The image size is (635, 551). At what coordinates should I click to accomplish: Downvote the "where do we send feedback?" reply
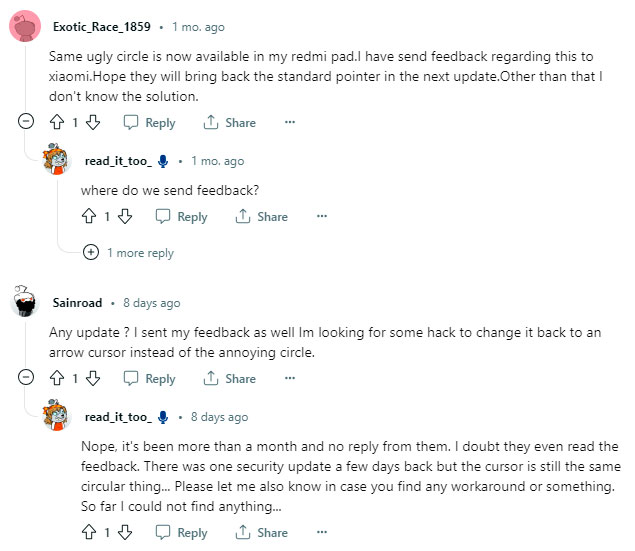(125, 216)
